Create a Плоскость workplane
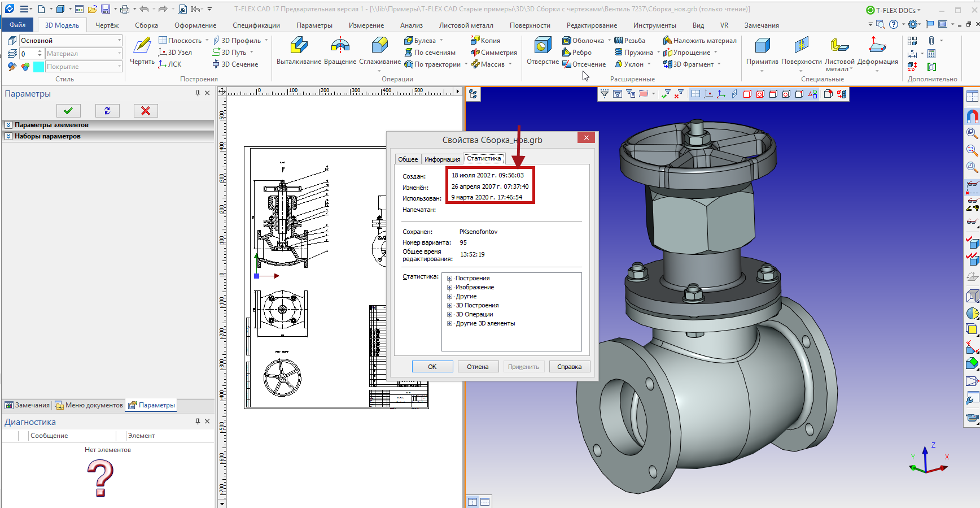This screenshot has width=980, height=508. 180,41
